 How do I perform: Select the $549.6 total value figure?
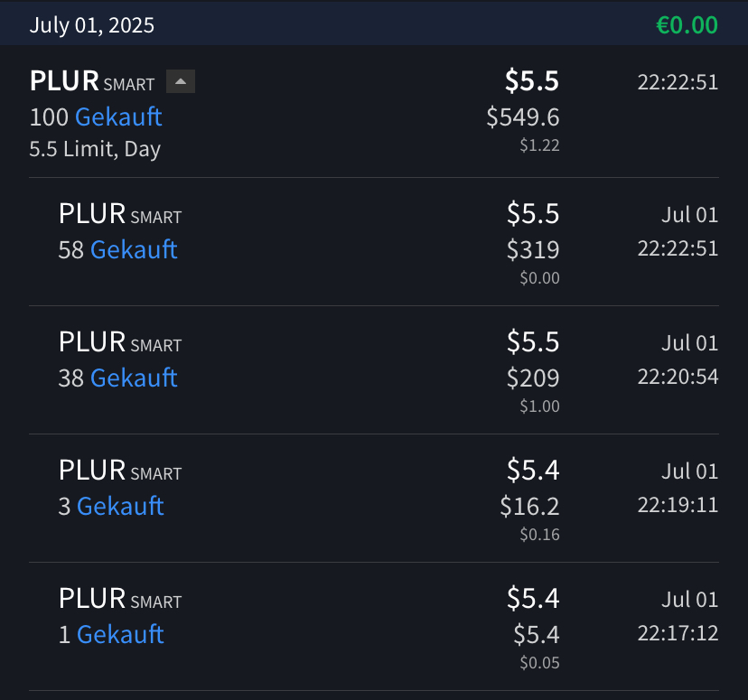[x=523, y=117]
